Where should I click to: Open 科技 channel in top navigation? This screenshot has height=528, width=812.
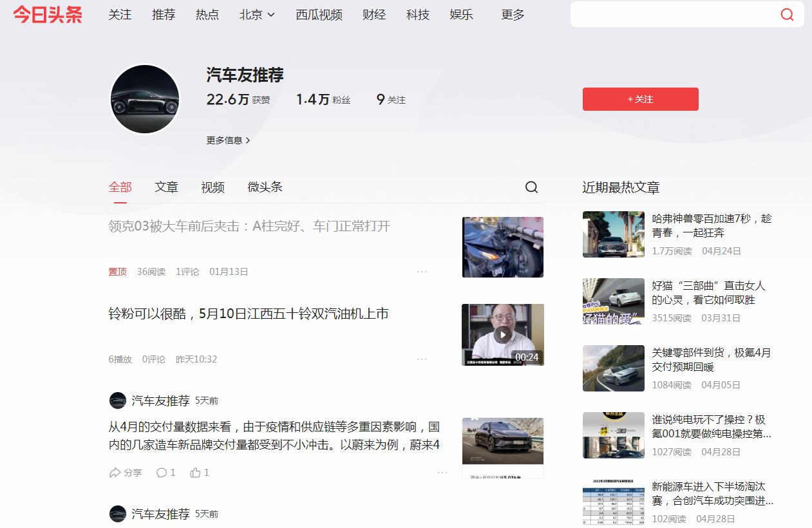(x=418, y=14)
